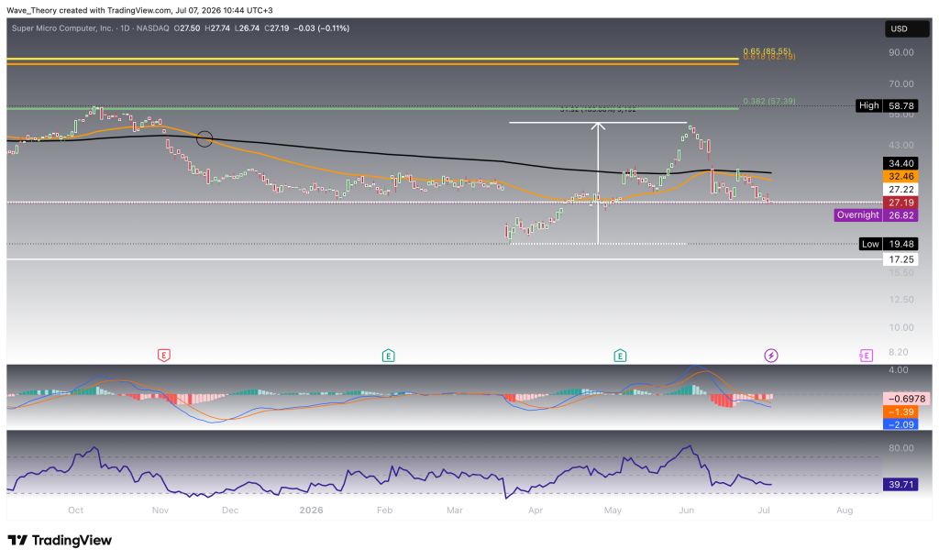
Task: Click the Overnight 26.82 price label
Action: (876, 214)
